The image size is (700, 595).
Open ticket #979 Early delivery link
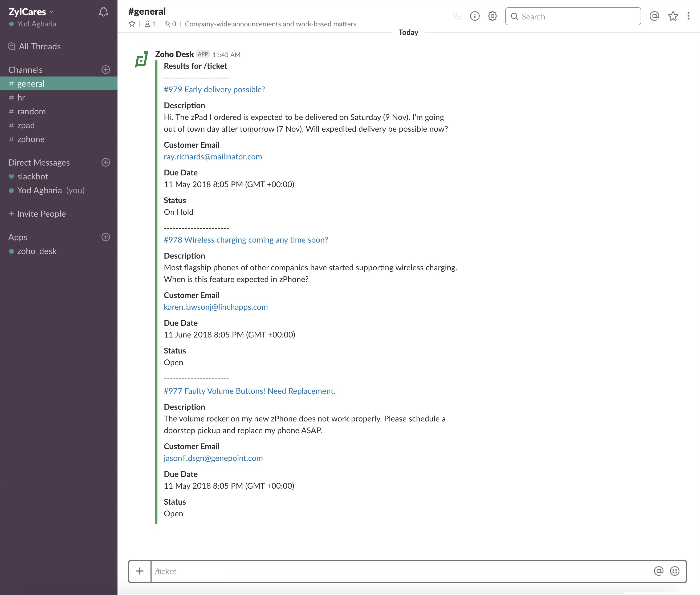tap(214, 89)
